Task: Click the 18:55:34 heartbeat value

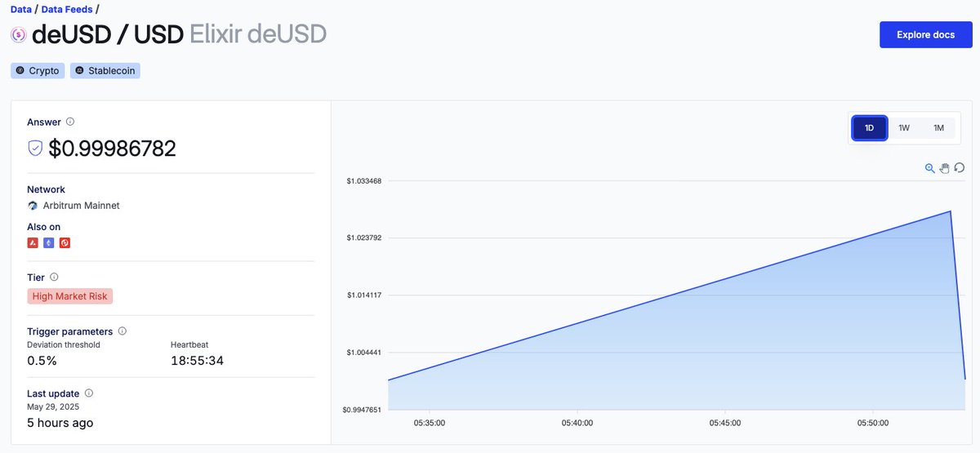Action: click(197, 361)
